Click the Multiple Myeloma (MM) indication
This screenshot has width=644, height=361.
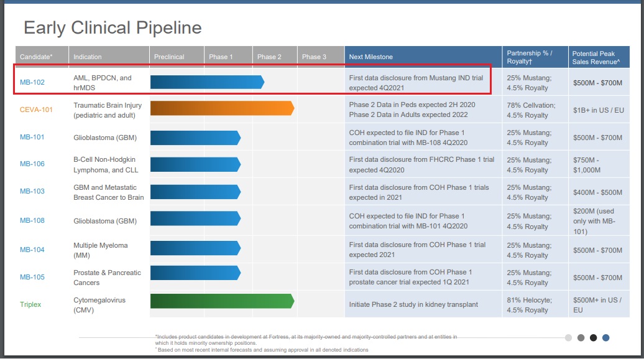(101, 250)
